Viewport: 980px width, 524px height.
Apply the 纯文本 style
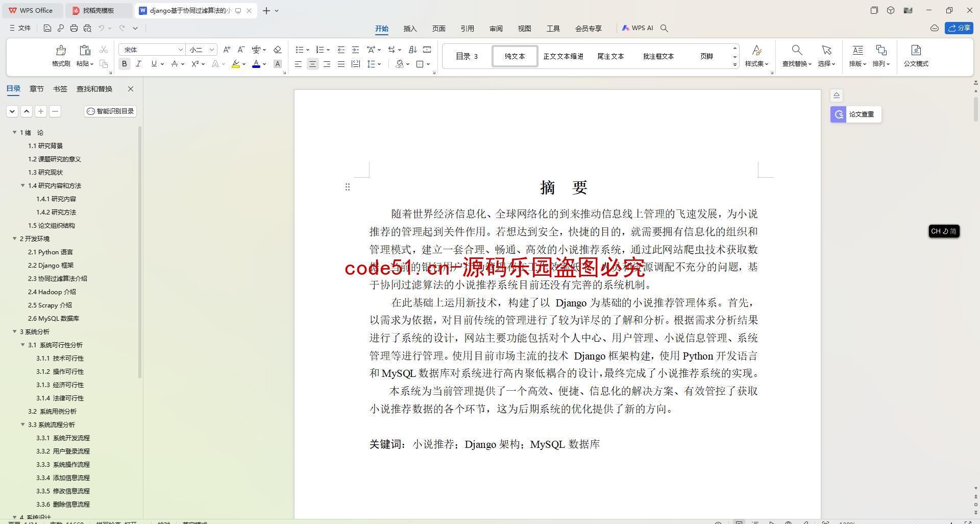pyautogui.click(x=514, y=56)
